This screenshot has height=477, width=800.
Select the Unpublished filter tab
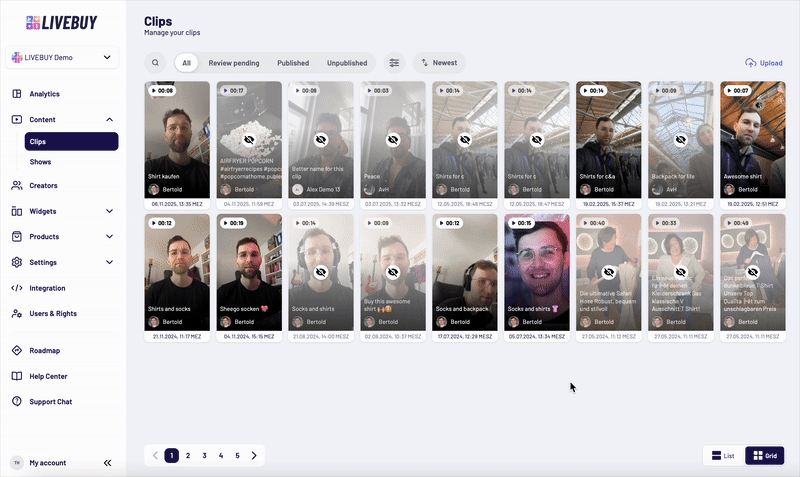[x=347, y=63]
